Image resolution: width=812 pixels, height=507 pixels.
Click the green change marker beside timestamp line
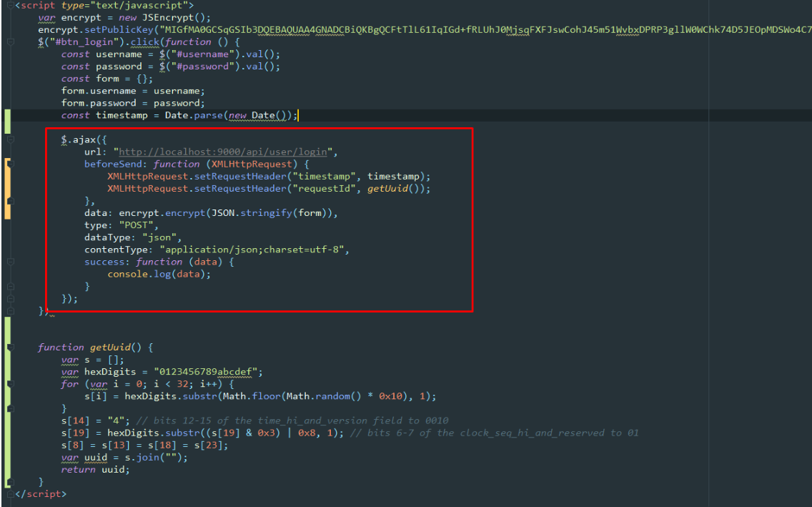click(7, 122)
